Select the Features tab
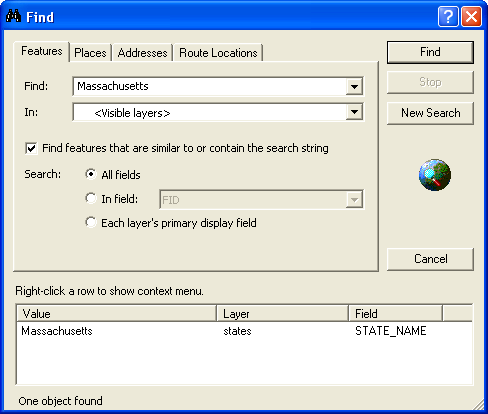The image size is (488, 414). pyautogui.click(x=42, y=51)
